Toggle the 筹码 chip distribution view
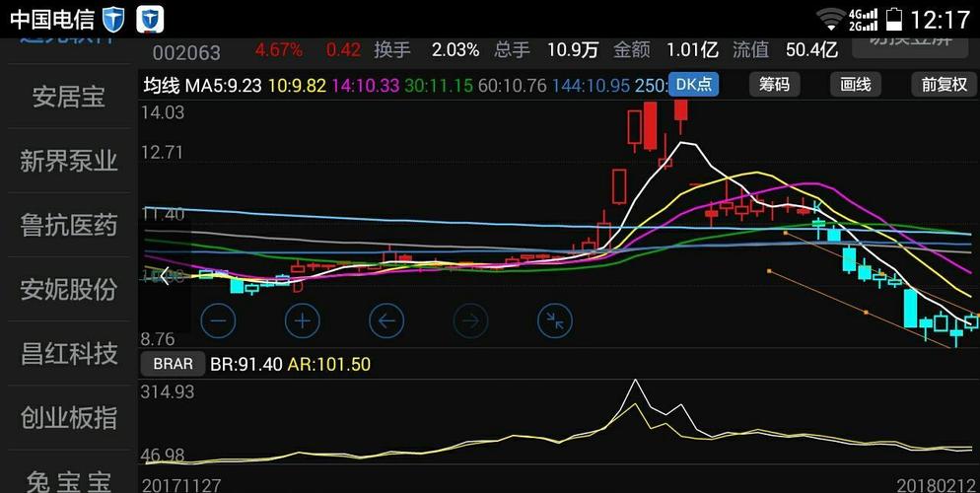Screen dimensions: 980x493 coord(774,85)
